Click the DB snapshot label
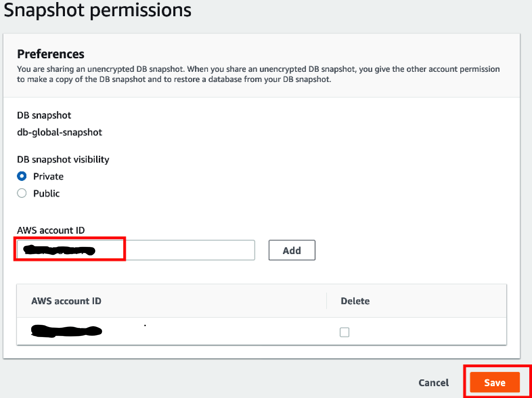Screen dimensions: 532x398 coord(44,115)
